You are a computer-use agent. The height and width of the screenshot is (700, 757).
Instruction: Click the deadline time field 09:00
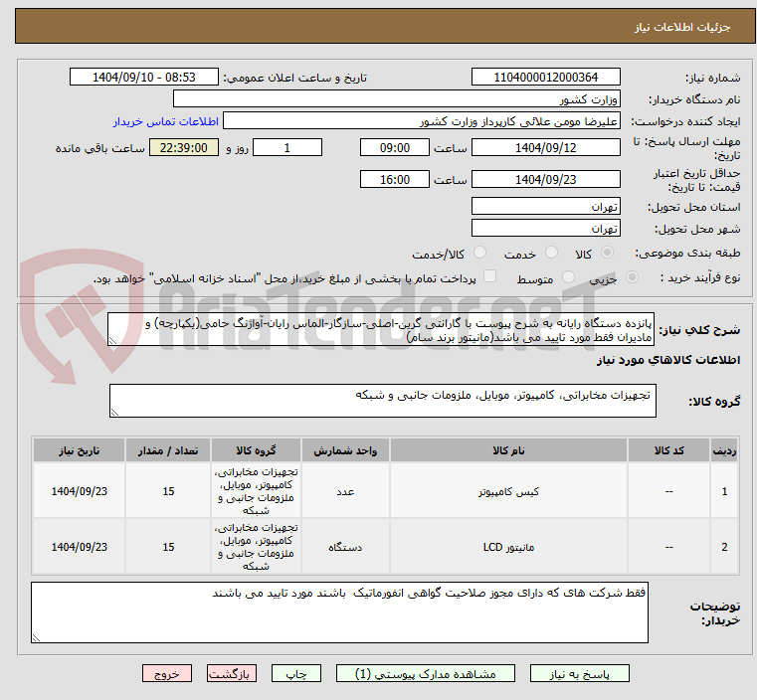(395, 147)
